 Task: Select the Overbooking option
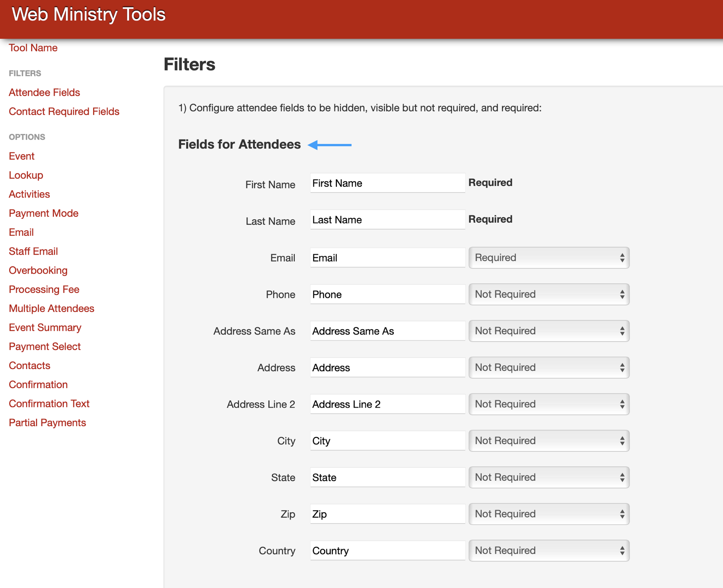[38, 270]
